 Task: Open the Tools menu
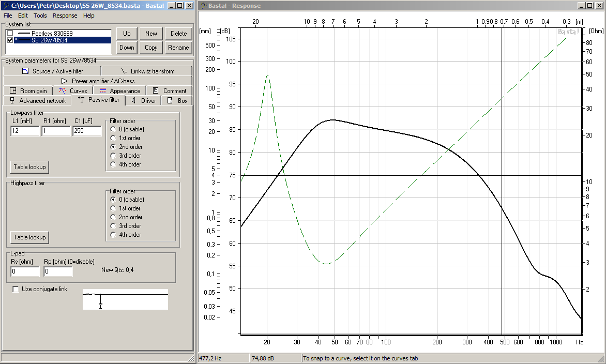(x=40, y=16)
